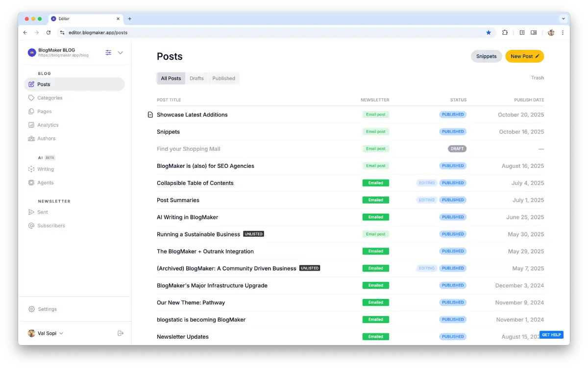Switch to the Drafts tab
This screenshot has height=369, width=588.
(x=196, y=78)
